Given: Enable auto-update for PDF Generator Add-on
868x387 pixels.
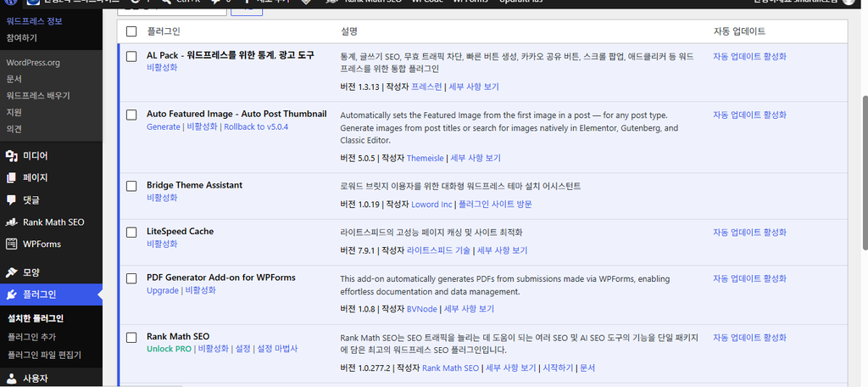Looking at the screenshot, I should tap(749, 278).
